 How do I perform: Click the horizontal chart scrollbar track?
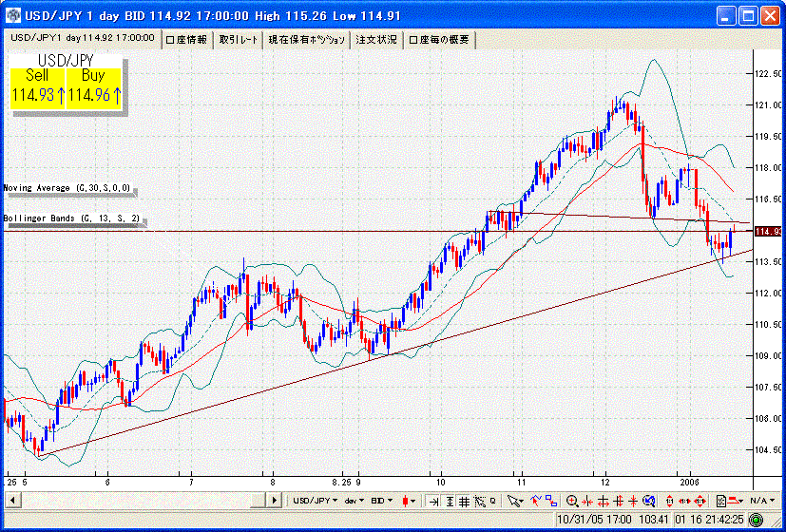pyautogui.click(x=144, y=500)
